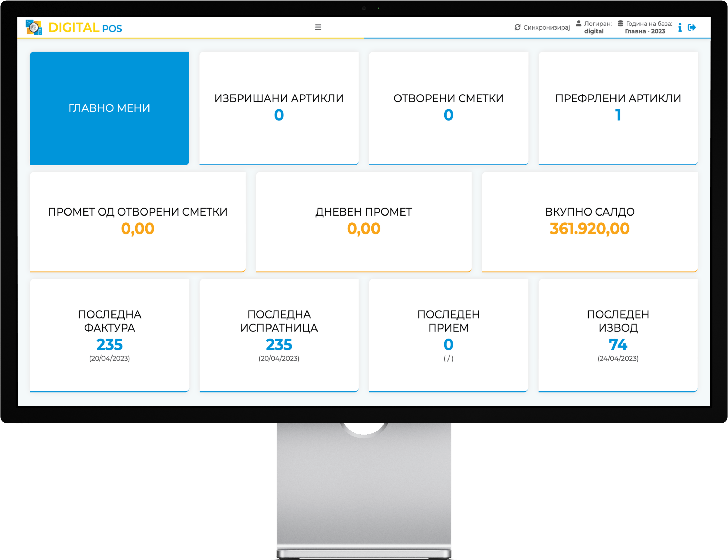Open the info icon
Image resolution: width=728 pixels, height=560 pixels.
coord(680,27)
